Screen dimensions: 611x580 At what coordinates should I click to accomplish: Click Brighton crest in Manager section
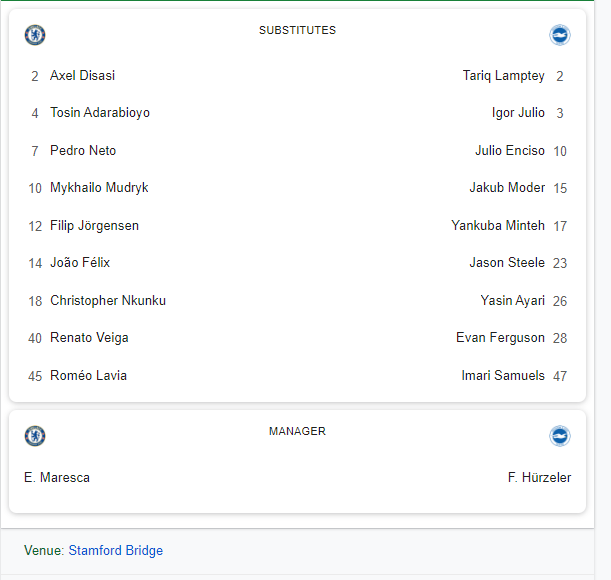[560, 436]
